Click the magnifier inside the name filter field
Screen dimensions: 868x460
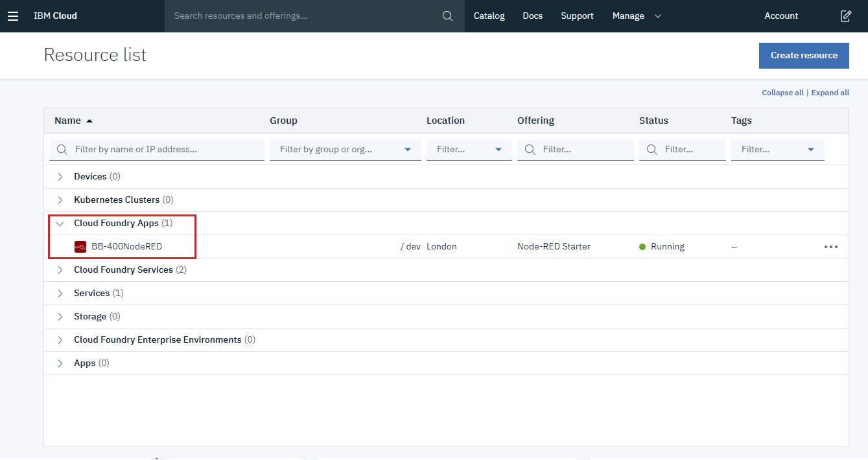point(62,149)
